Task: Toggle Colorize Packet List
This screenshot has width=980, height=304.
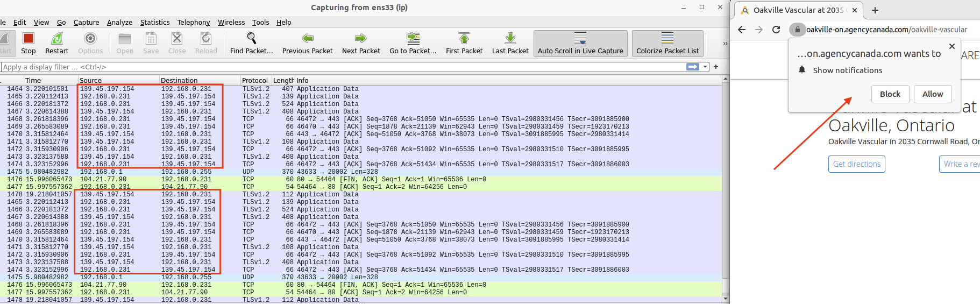Action: coord(667,43)
